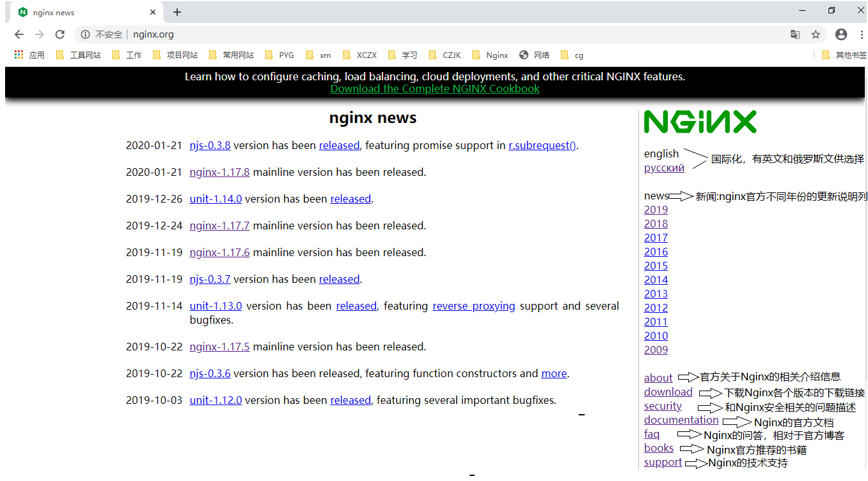Click the browser back arrow
Image resolution: width=868 pixels, height=481 pixels.
(x=19, y=34)
